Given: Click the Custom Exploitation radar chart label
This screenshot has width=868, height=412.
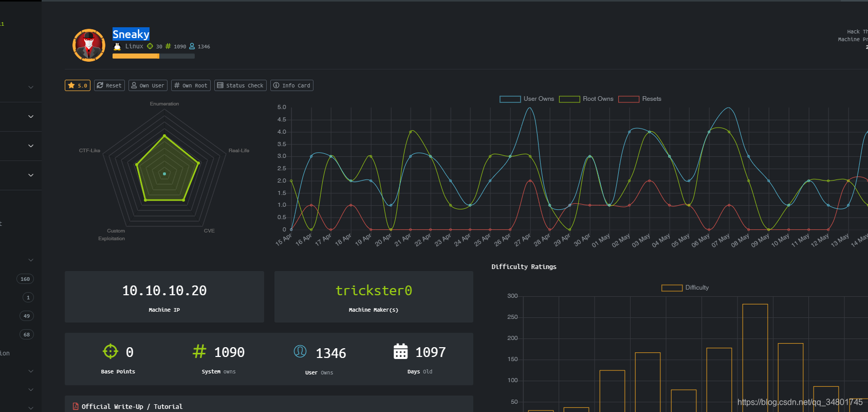Looking at the screenshot, I should pyautogui.click(x=112, y=235).
